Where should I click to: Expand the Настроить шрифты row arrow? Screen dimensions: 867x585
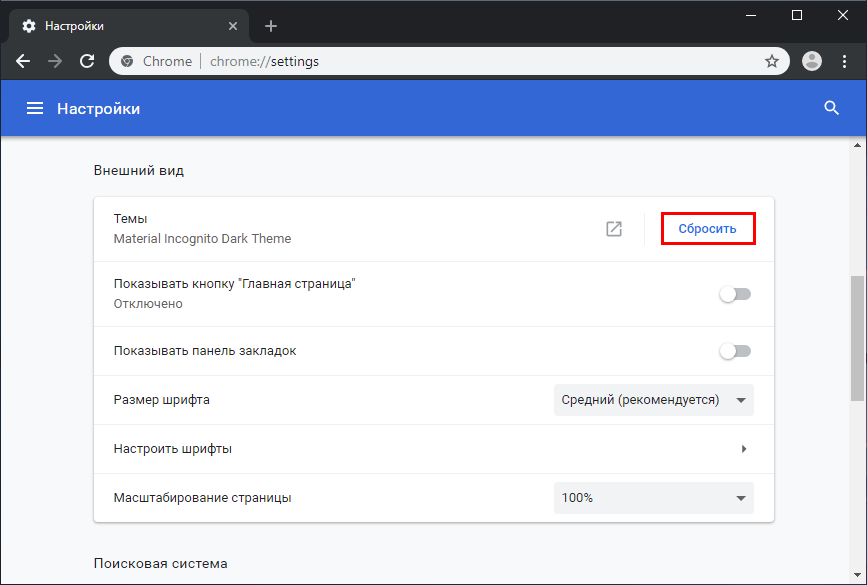744,448
